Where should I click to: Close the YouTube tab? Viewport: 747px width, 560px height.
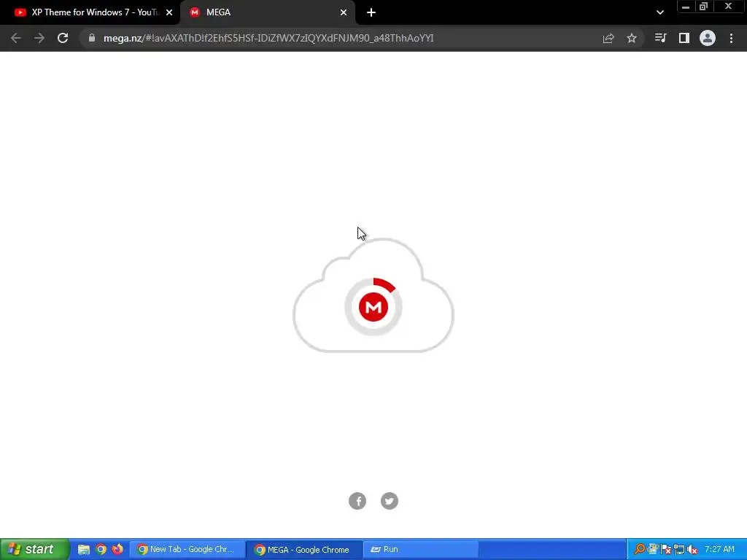click(169, 12)
